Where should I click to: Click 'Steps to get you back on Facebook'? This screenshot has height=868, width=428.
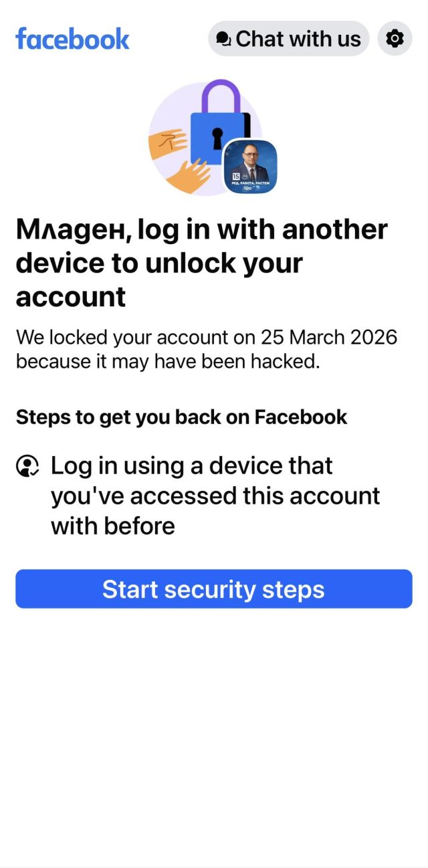(x=181, y=417)
